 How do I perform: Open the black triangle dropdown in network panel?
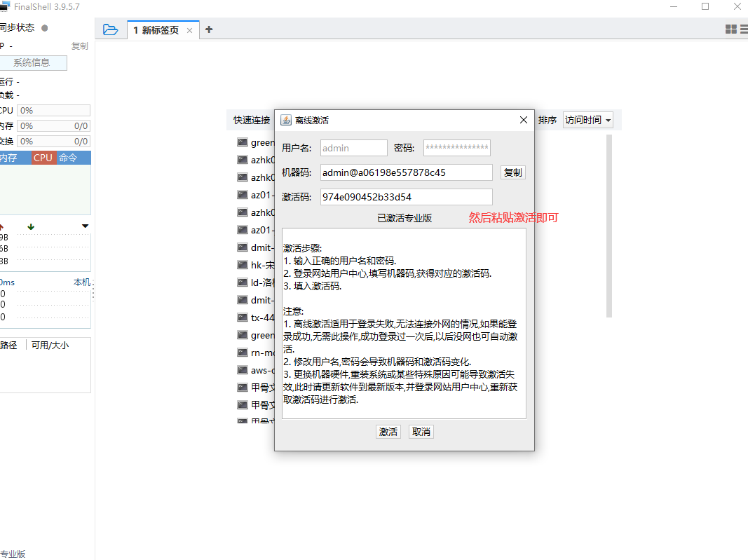pos(85,226)
